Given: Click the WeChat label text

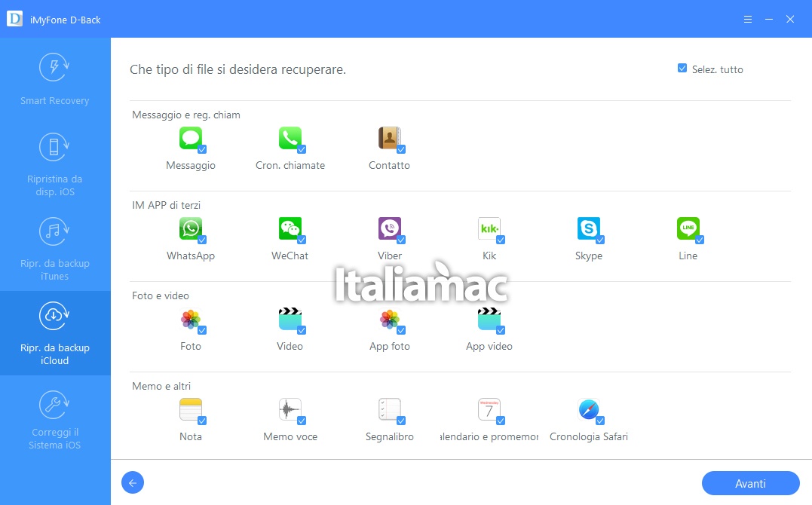Looking at the screenshot, I should [290, 256].
